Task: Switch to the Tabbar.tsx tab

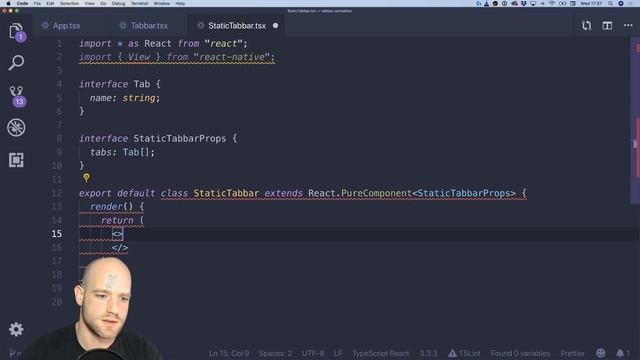Action: pyautogui.click(x=149, y=26)
